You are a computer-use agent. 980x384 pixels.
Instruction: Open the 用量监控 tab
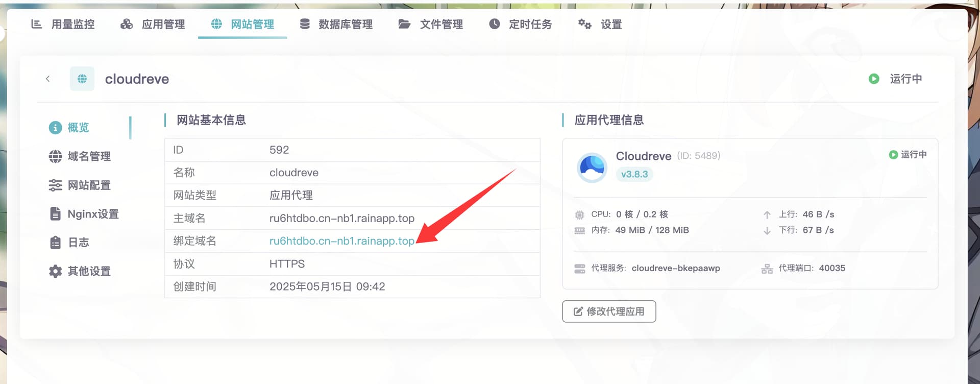63,24
